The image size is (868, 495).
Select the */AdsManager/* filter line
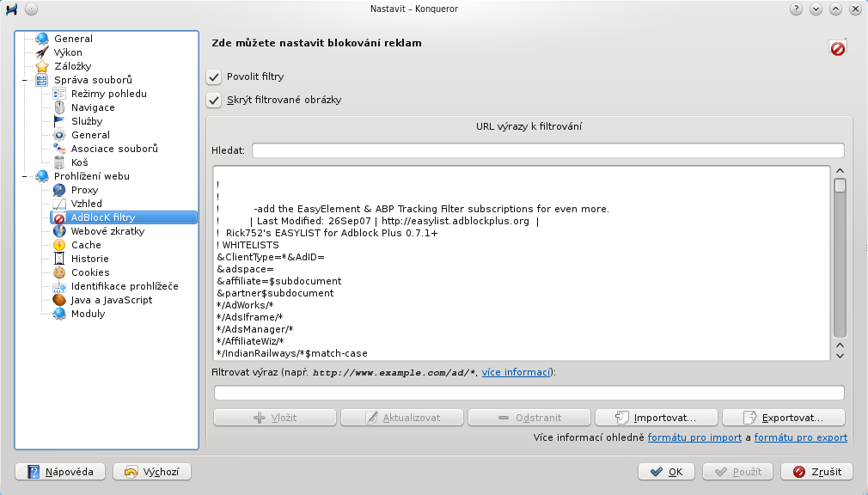(x=254, y=329)
